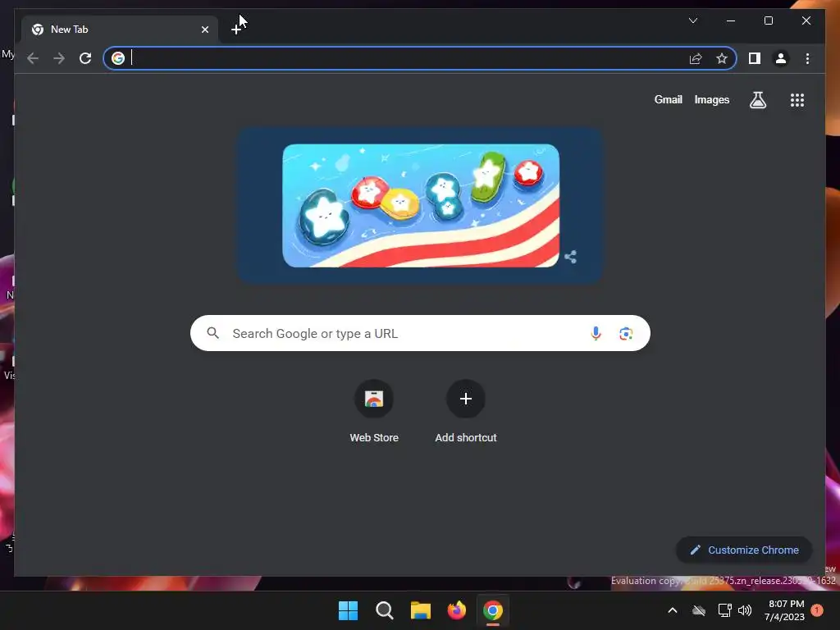Share the Google doodle
The width and height of the screenshot is (840, 630).
(x=571, y=257)
